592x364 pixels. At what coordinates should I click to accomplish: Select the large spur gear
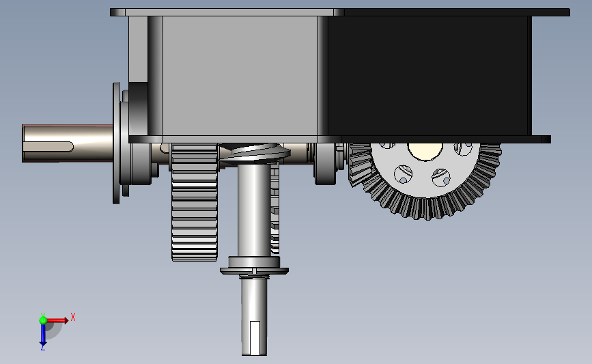point(195,202)
